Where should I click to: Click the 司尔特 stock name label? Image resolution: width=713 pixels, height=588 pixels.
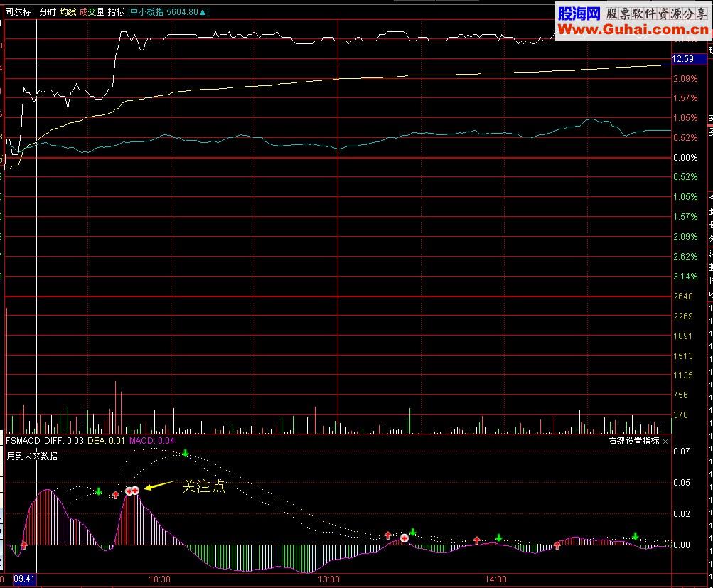coord(18,12)
